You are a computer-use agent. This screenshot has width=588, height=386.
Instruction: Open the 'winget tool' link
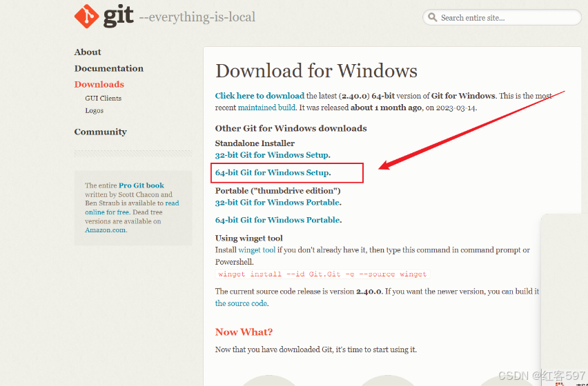click(257, 250)
